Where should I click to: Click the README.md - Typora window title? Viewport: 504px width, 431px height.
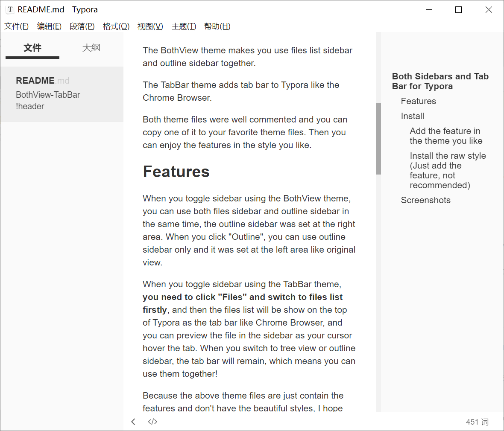(58, 10)
